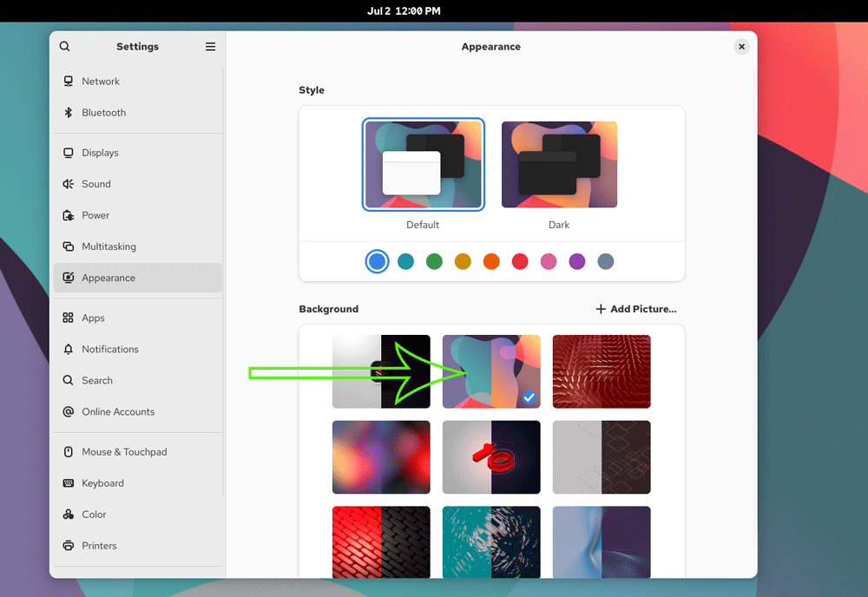Open the Settings hamburger menu

click(210, 47)
